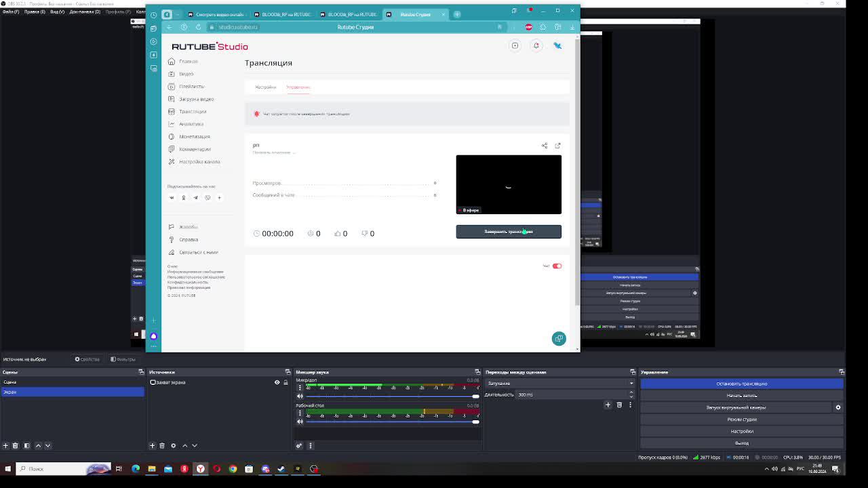Open the Rutube support chat bubble
The height and width of the screenshot is (488, 868).
(559, 338)
